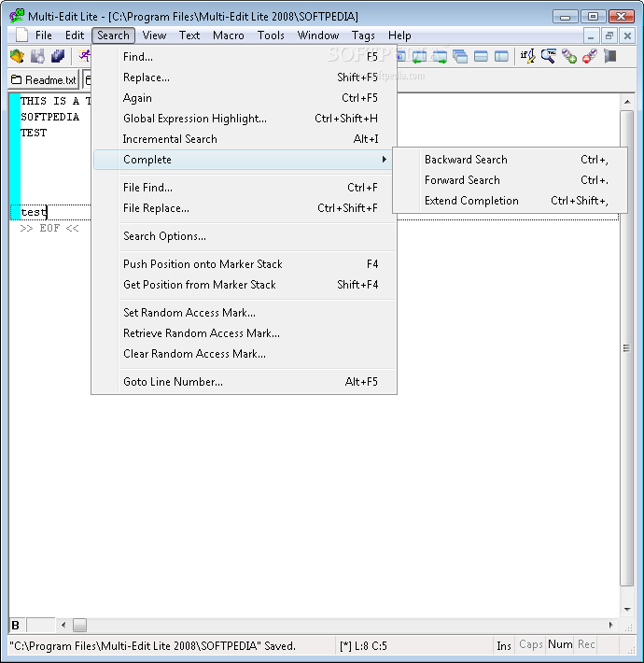The width and height of the screenshot is (644, 663).
Task: Click the document icon left of File menu
Action: coord(22,35)
